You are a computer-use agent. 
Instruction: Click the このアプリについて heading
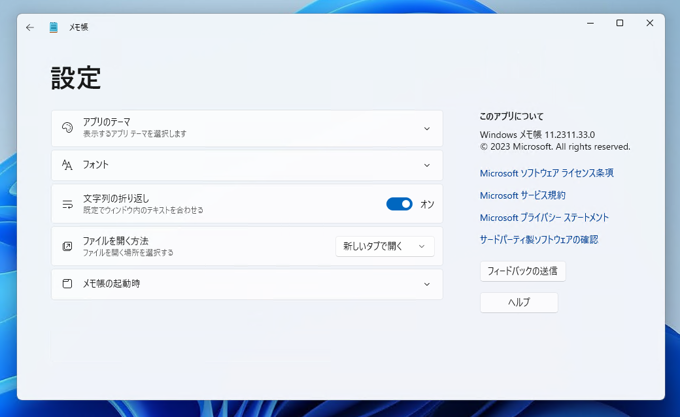[x=511, y=116]
